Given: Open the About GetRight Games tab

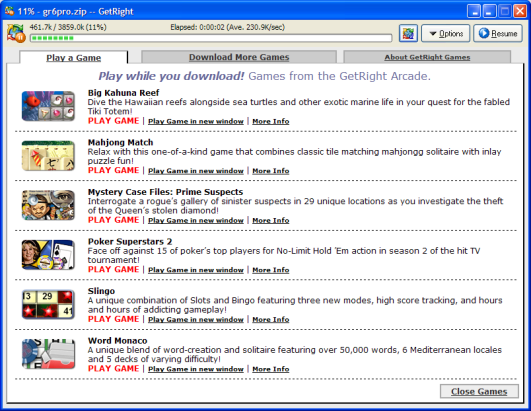Looking at the screenshot, I should 427,57.
